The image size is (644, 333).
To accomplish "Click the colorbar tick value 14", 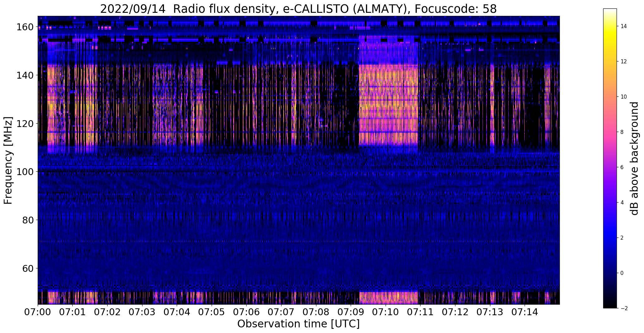I will [624, 26].
